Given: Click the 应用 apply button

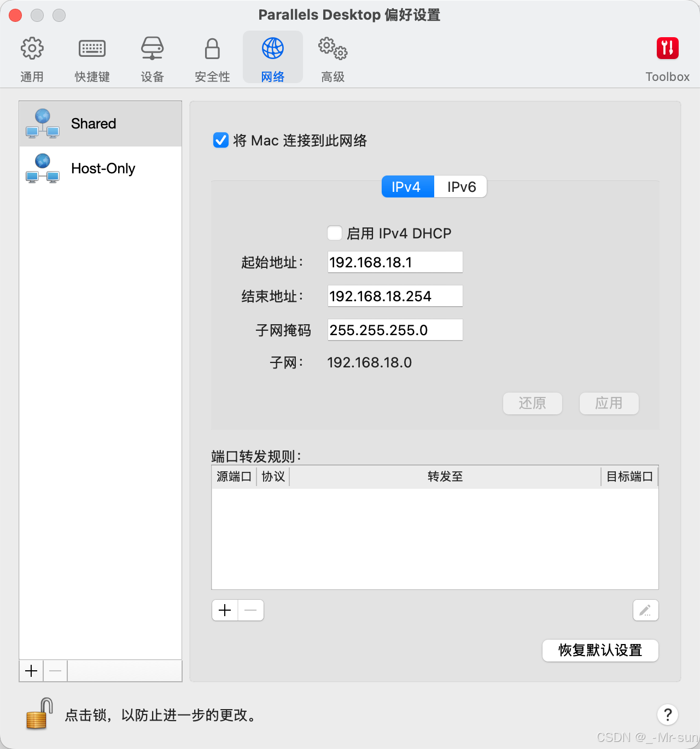Looking at the screenshot, I should coord(609,403).
